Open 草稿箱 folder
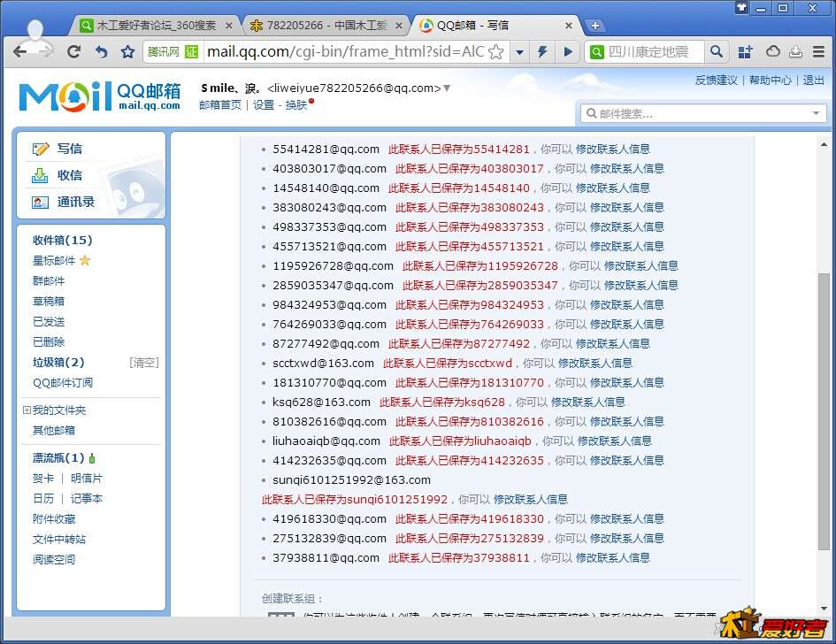836x644 pixels. point(49,301)
